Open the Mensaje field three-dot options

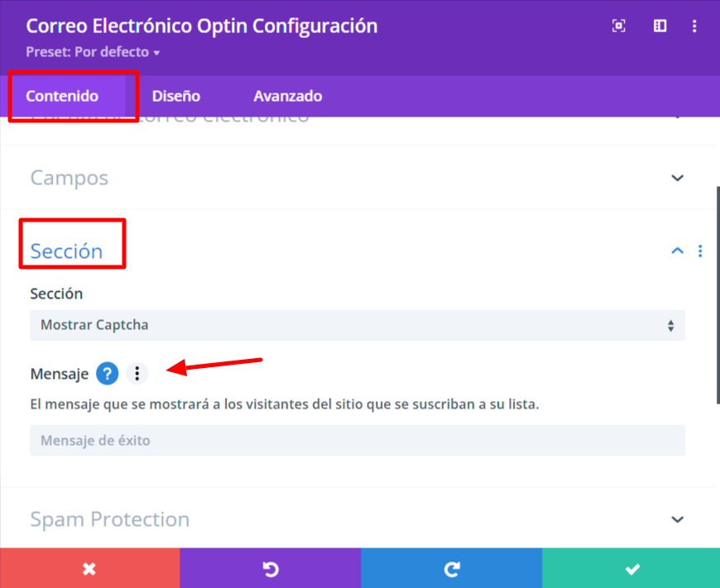coord(137,374)
